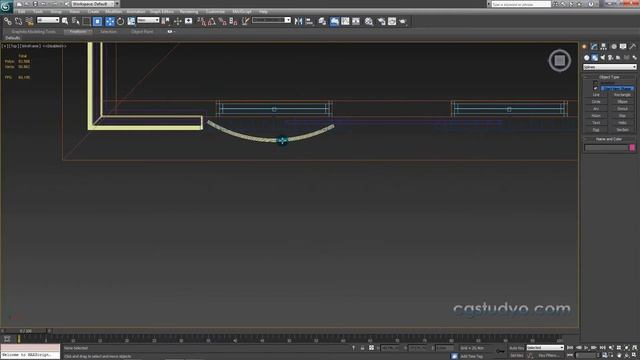Click the ViewCube in viewport
Screen dimensions: 640x360
pyautogui.click(x=560, y=61)
